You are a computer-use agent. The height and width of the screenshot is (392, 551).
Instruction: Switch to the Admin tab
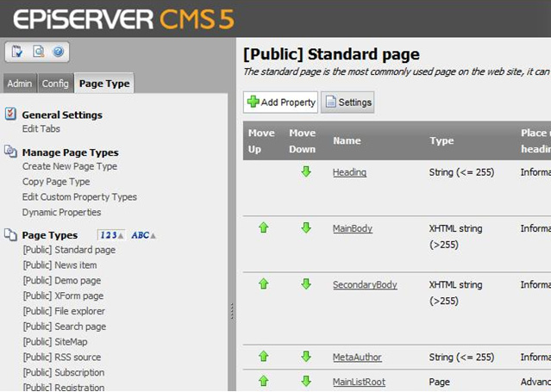(19, 84)
